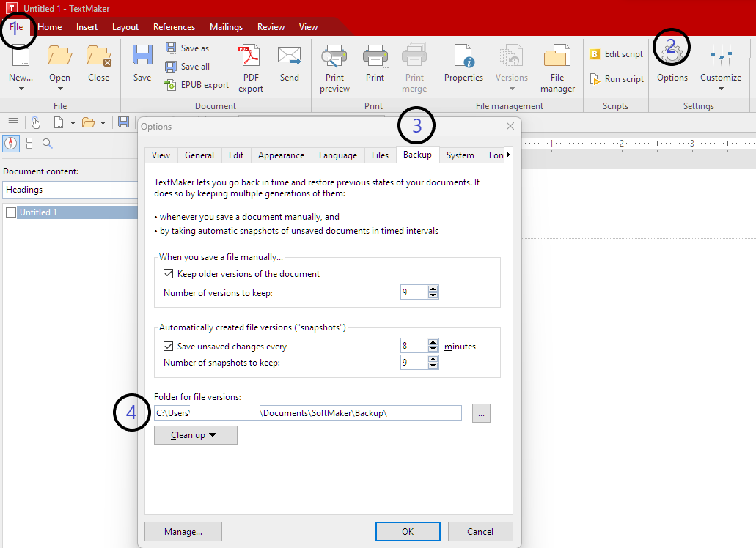
Task: Click the Folder for file versions field
Action: coord(307,413)
